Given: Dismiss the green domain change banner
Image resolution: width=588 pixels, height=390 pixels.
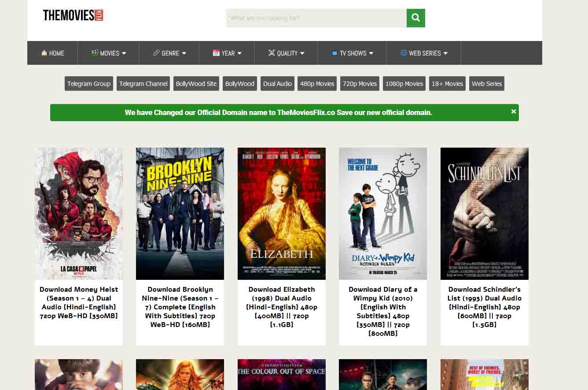Looking at the screenshot, I should [x=513, y=111].
